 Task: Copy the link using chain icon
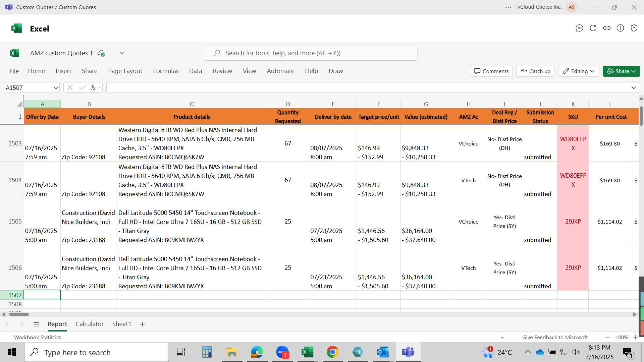(x=607, y=28)
